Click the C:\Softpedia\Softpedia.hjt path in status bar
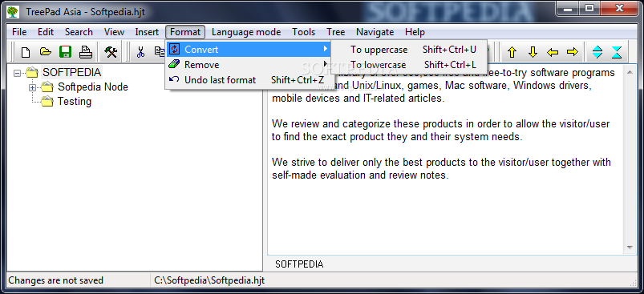Viewport: 644px width, 294px height. click(209, 280)
